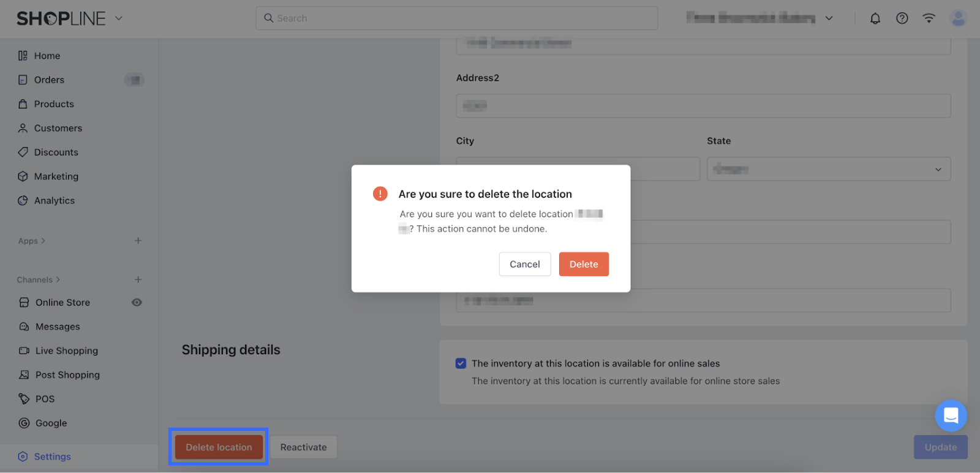
Task: Open the store name dropdown chevron
Action: (x=829, y=18)
